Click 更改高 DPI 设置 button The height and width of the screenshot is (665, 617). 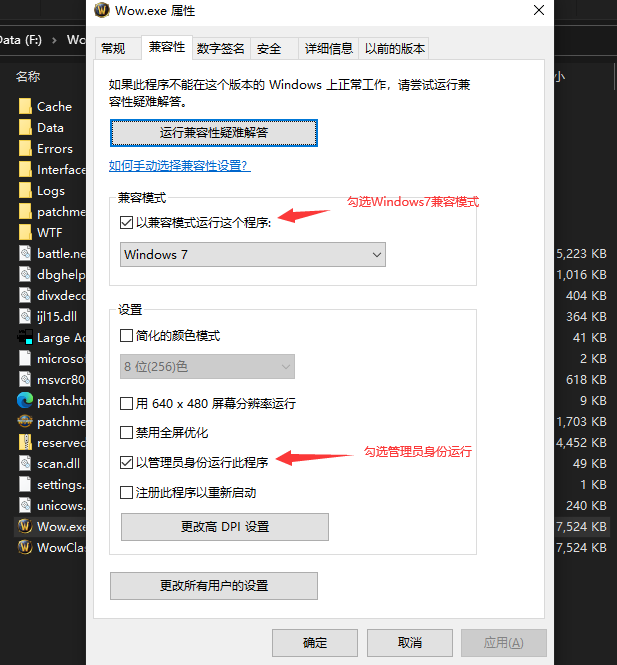click(225, 527)
